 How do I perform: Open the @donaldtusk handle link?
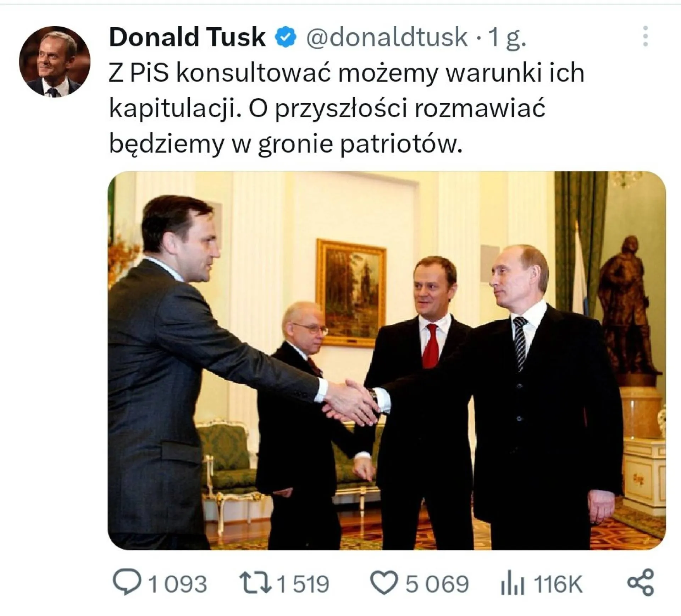tap(387, 37)
